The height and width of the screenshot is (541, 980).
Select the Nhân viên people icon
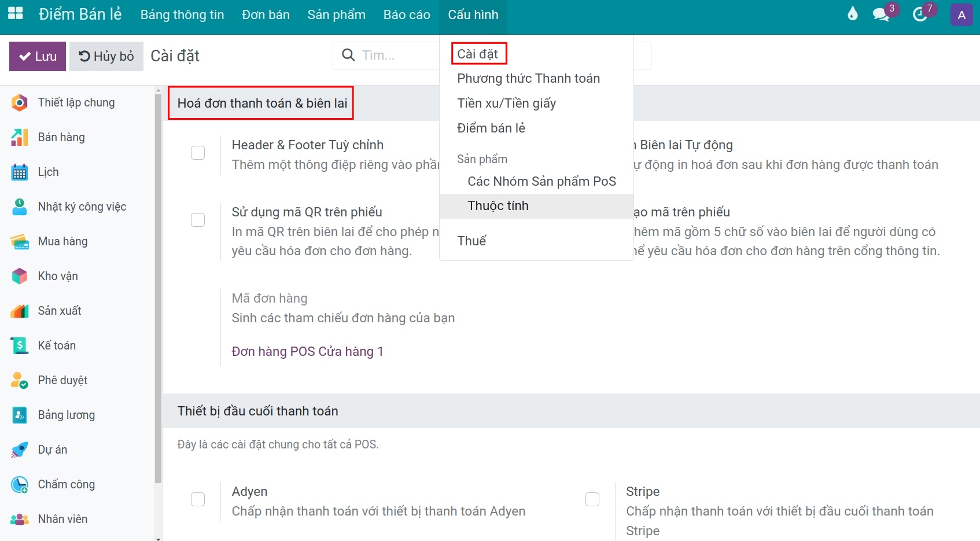[x=20, y=520]
